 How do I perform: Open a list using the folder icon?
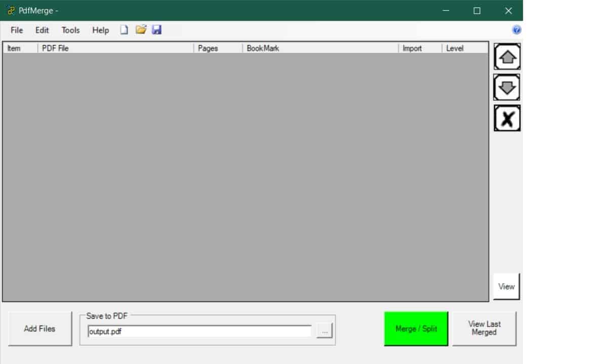point(141,30)
